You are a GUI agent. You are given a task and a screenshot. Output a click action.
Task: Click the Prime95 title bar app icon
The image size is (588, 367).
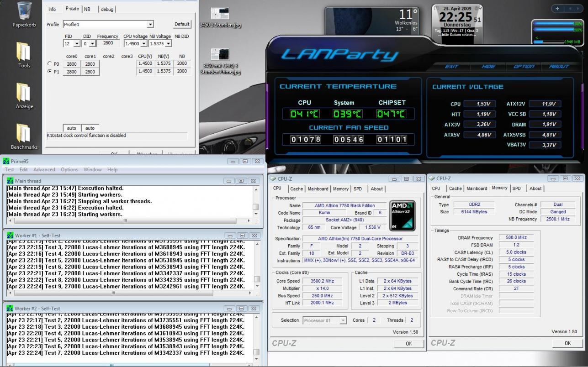pyautogui.click(x=6, y=161)
